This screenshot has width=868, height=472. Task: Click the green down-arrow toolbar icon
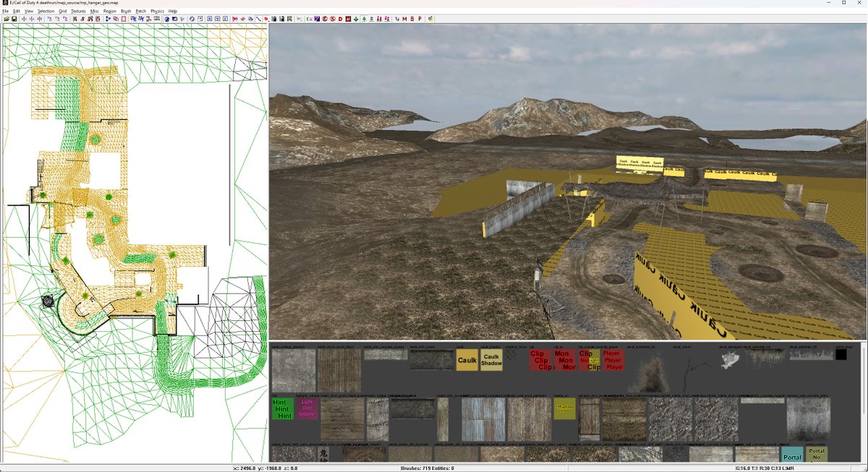pyautogui.click(x=355, y=19)
